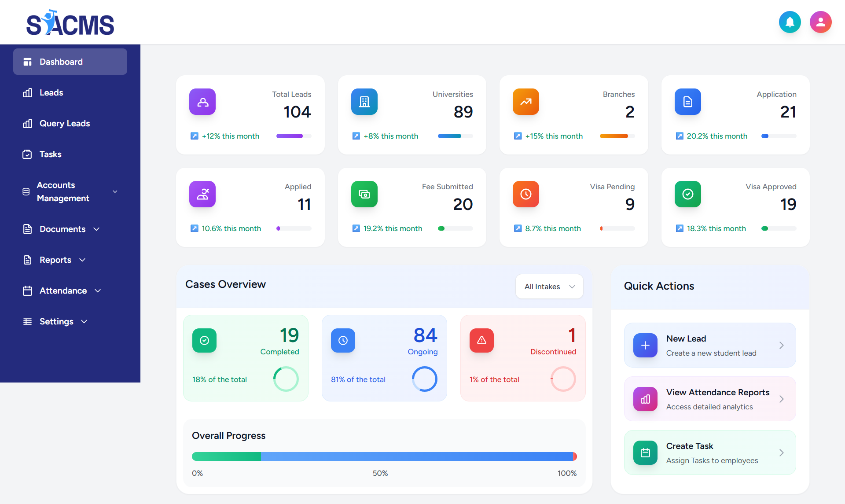Viewport: 845px width, 504px height.
Task: Click the Universities building icon
Action: pyautogui.click(x=364, y=102)
